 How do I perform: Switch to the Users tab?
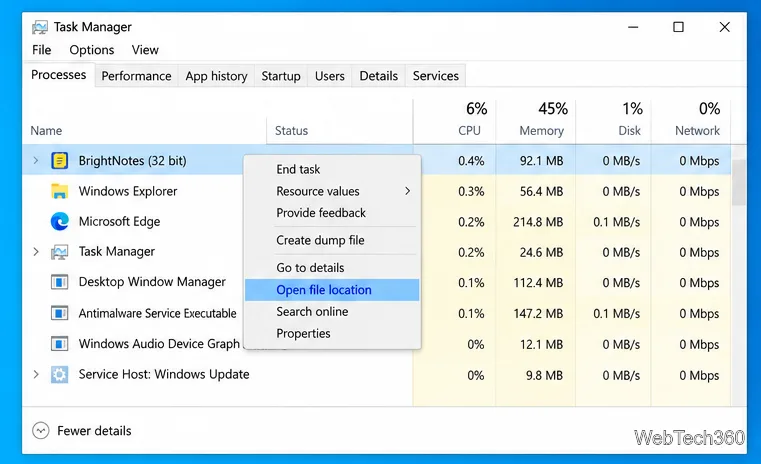pos(330,76)
